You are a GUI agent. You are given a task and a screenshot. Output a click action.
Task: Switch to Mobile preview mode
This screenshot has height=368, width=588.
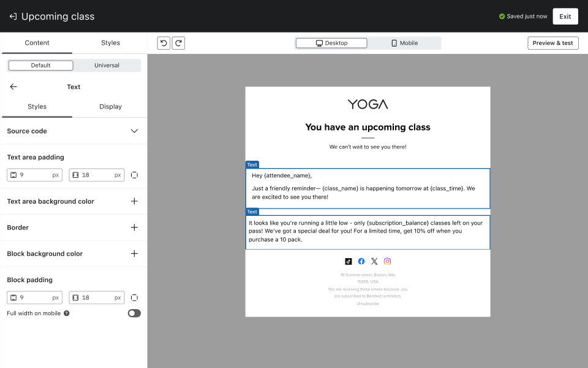[404, 43]
